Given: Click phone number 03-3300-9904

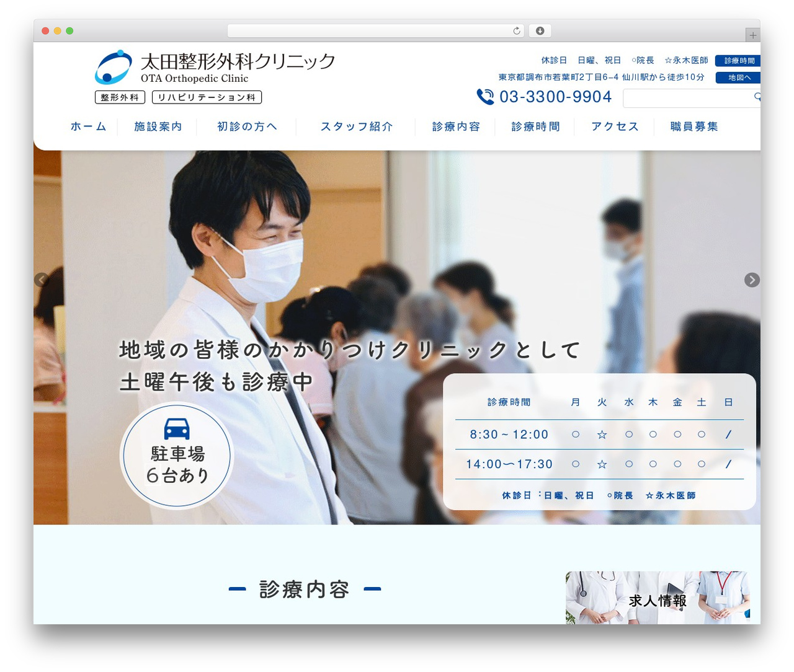Looking at the screenshot, I should click(x=555, y=97).
